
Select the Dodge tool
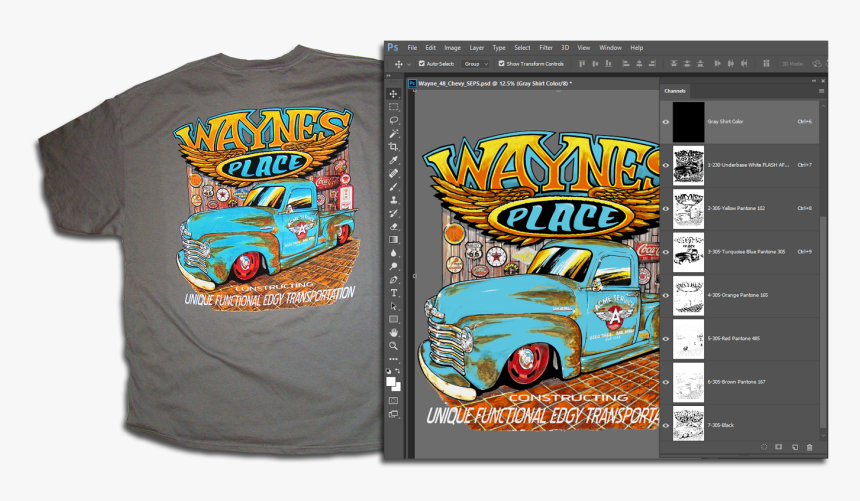pyautogui.click(x=393, y=266)
